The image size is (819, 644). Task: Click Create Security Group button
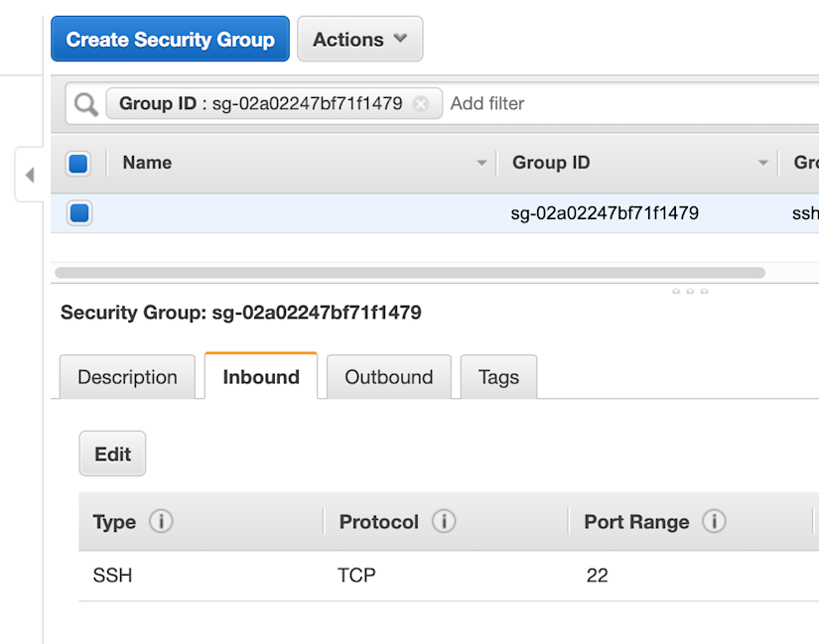170,40
